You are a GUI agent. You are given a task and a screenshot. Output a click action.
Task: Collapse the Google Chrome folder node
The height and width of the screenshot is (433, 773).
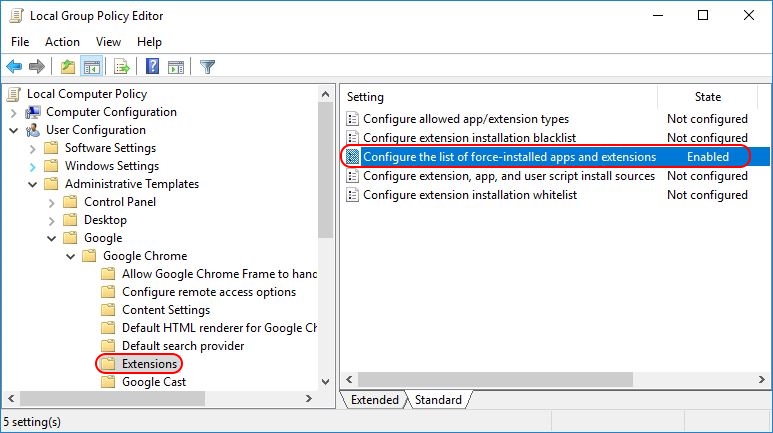(x=70, y=256)
